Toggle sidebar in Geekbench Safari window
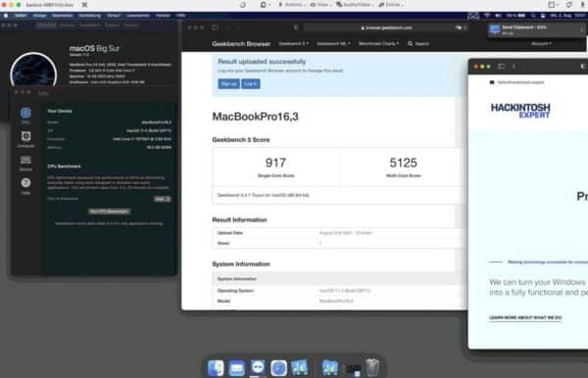Screen dimensions: 588x378 (215, 27)
